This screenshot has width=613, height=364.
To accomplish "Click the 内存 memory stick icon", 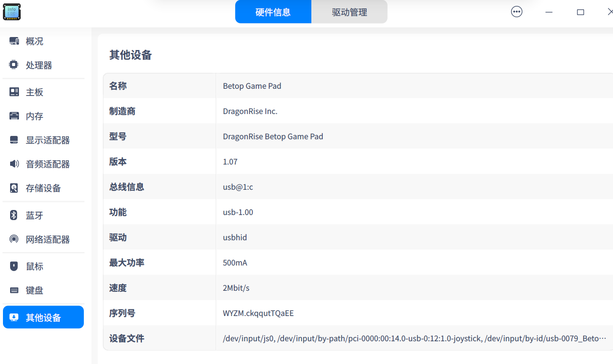I will tap(14, 116).
